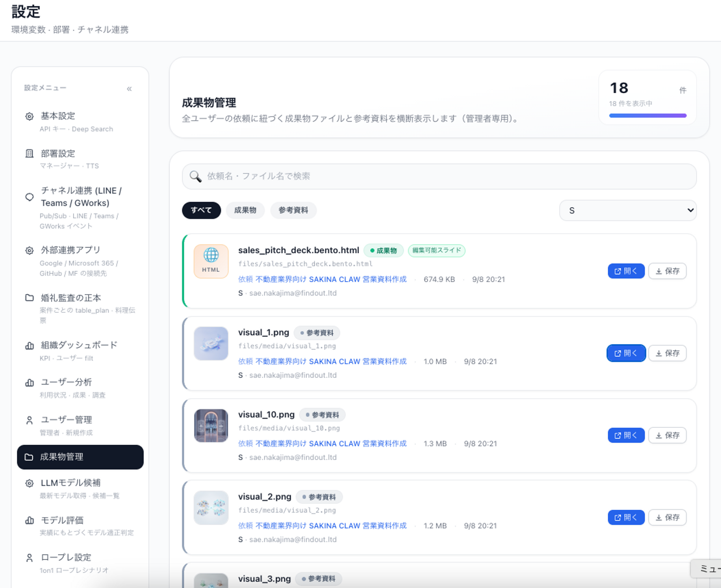This screenshot has height=588, width=721.
Task: Click the file path files/media/visual_10.png
Action: pos(289,428)
